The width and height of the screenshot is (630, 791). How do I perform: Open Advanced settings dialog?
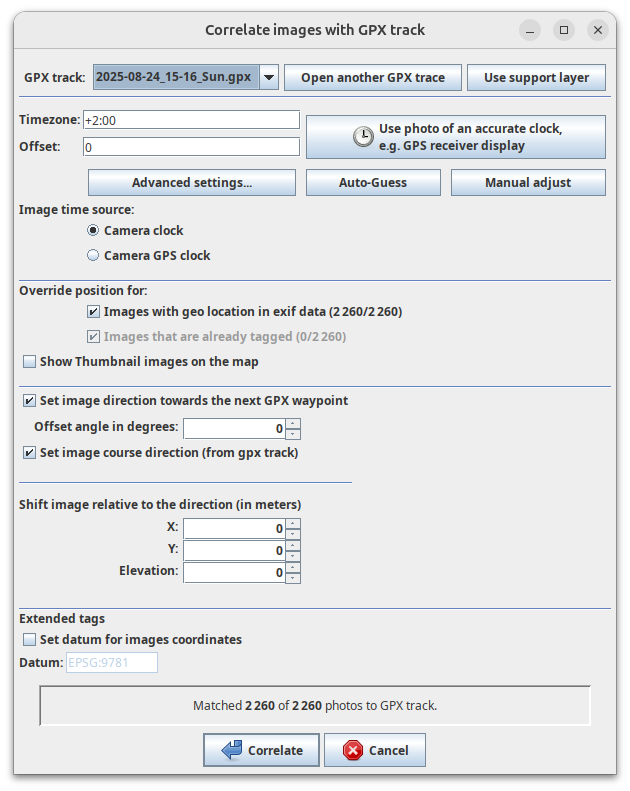192,183
